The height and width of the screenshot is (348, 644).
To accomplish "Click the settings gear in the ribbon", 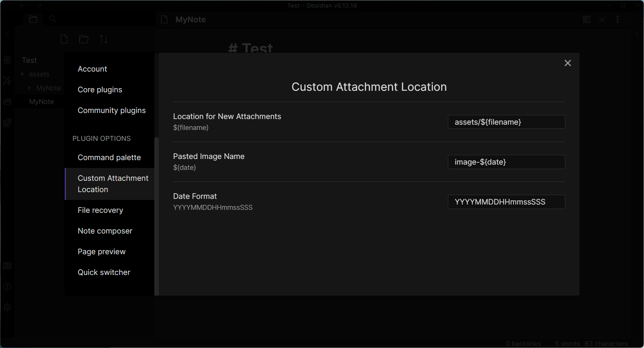I will point(7,307).
